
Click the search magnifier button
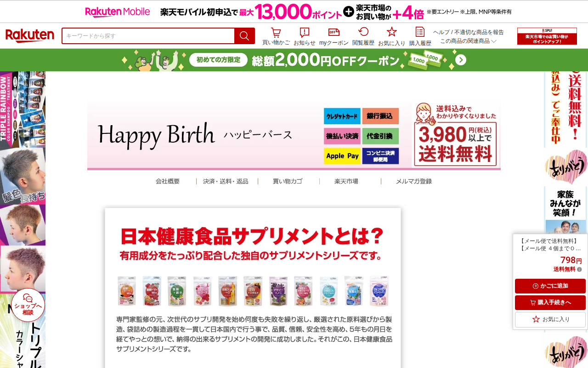tap(244, 36)
